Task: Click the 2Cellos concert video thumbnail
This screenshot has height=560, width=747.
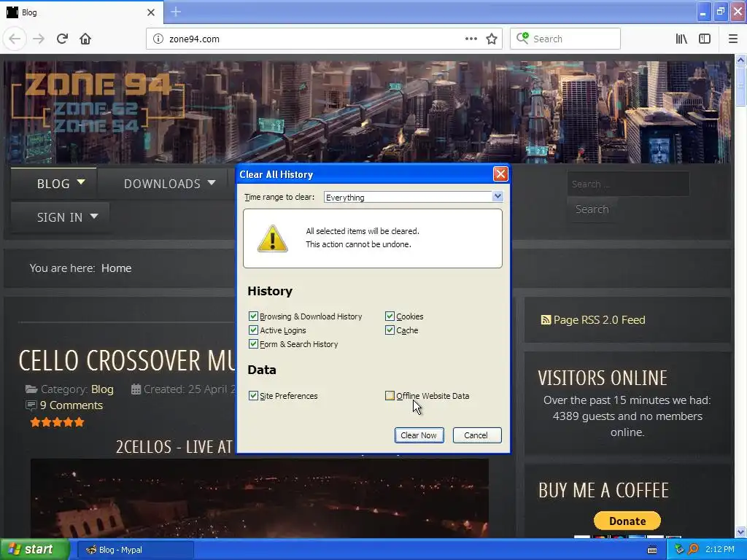Action: 260,498
